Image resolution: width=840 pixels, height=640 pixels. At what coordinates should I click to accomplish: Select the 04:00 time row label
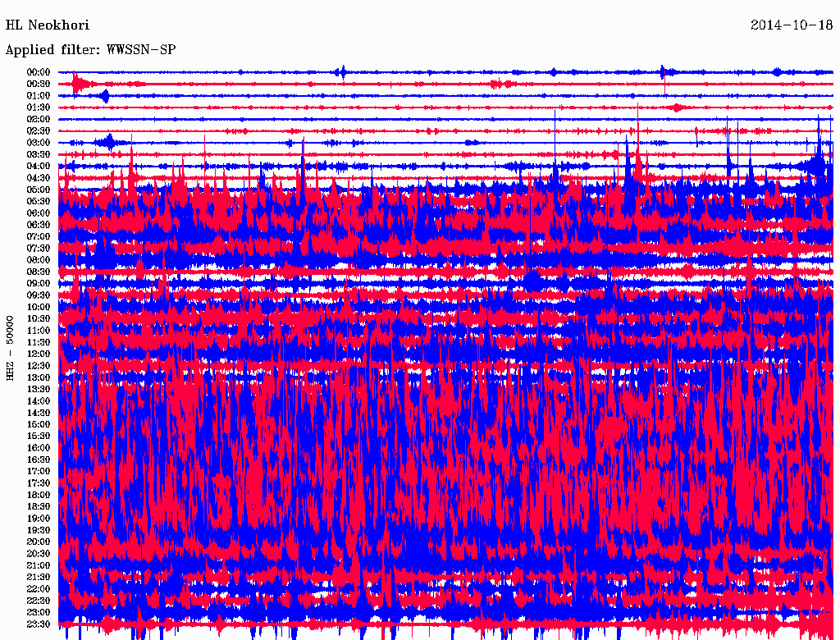tap(39, 167)
